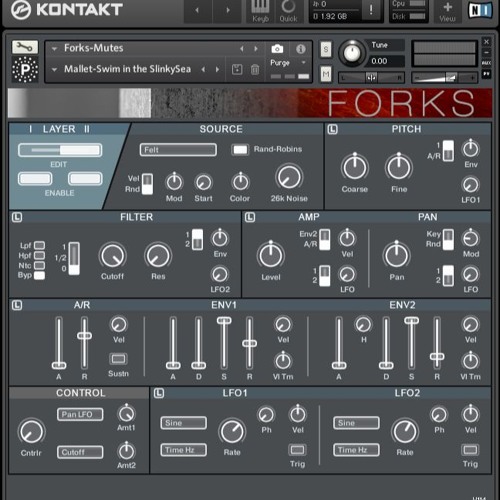Click the Tune value 0.00 field

tap(386, 61)
